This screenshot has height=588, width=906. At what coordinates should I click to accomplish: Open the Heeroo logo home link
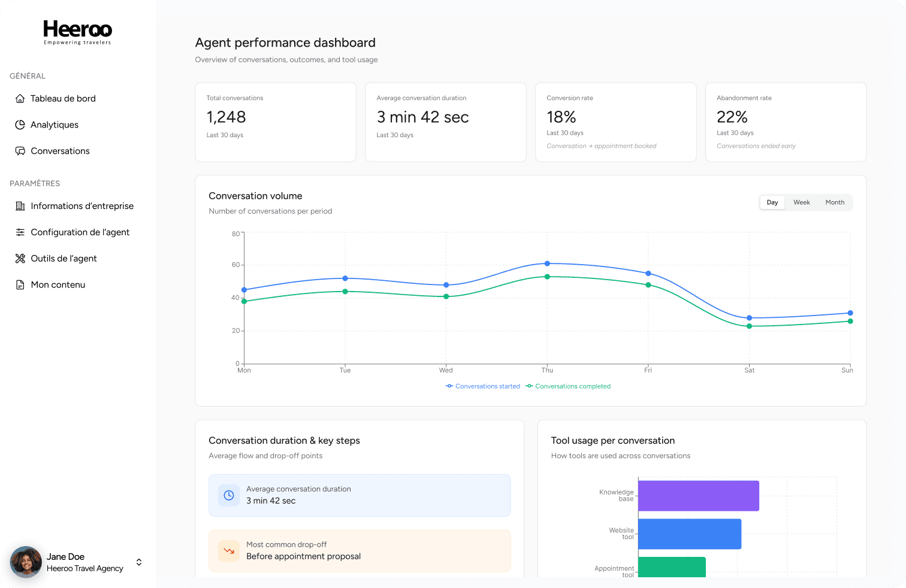78,32
